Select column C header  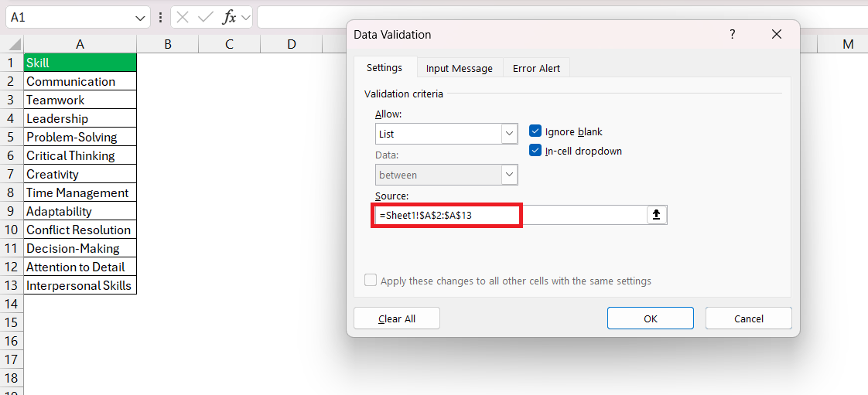229,44
